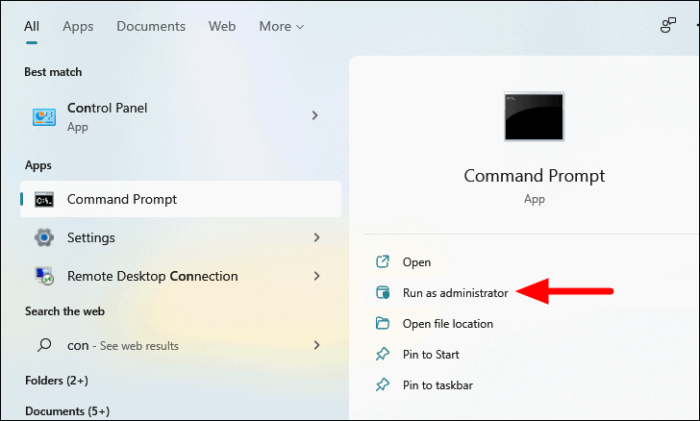Choose Run as administrator
The image size is (700, 421).
point(455,293)
